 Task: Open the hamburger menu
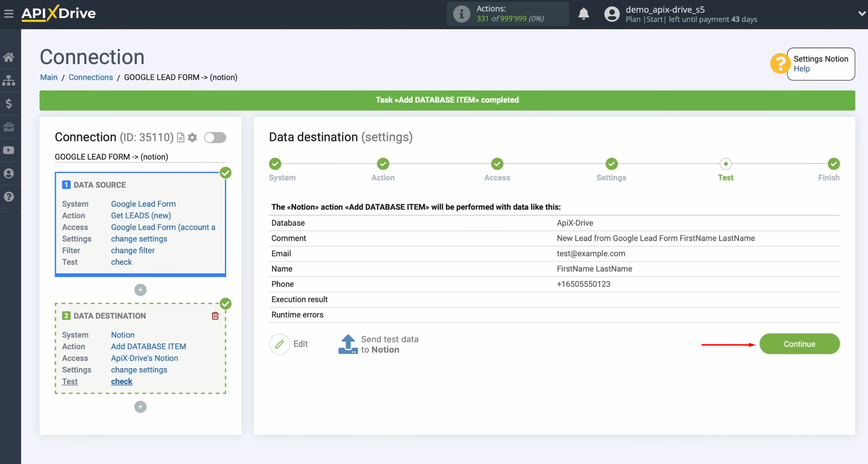[9, 14]
